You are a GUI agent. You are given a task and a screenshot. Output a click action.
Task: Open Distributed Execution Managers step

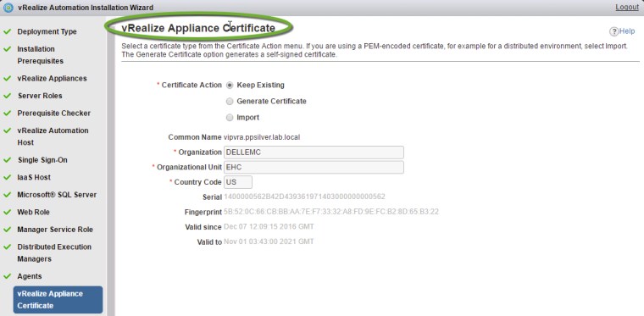(54, 252)
